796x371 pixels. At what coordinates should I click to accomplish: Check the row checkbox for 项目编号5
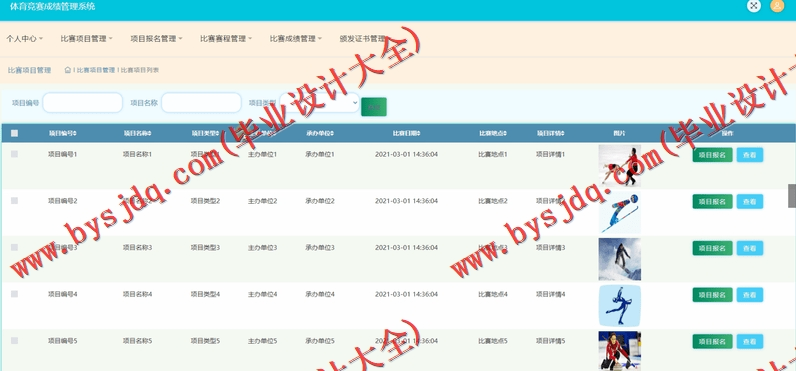[x=14, y=341]
